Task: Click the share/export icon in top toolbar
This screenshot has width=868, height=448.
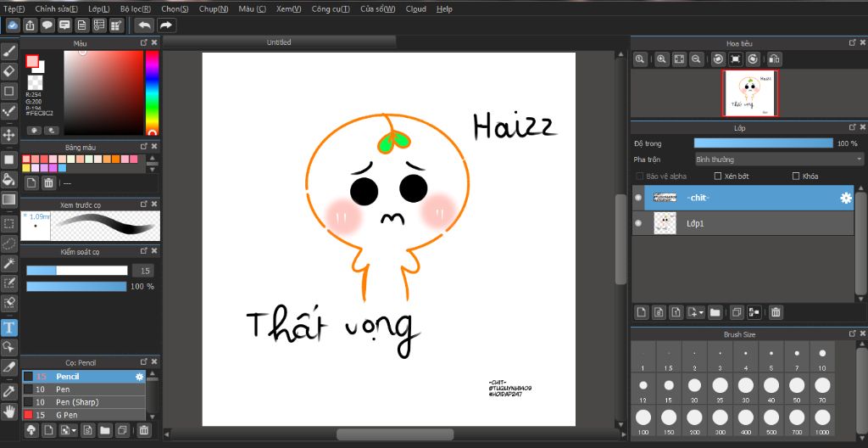Action: [x=30, y=25]
